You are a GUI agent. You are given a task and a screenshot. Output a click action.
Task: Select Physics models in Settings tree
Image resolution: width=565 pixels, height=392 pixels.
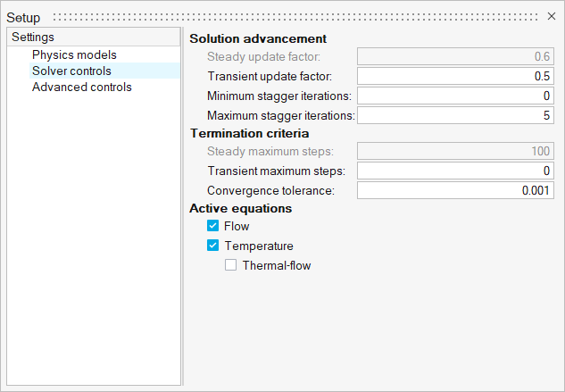[74, 54]
